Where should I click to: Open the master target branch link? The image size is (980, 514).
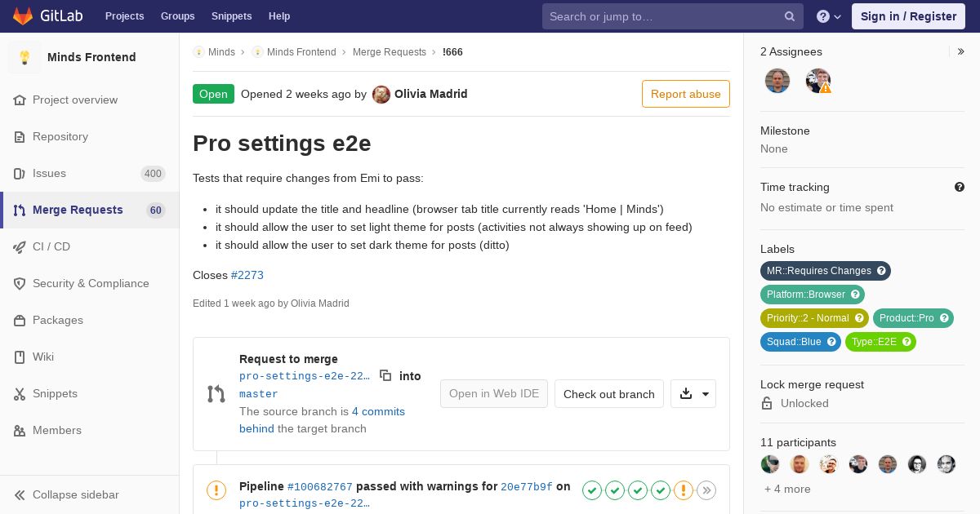click(259, 394)
